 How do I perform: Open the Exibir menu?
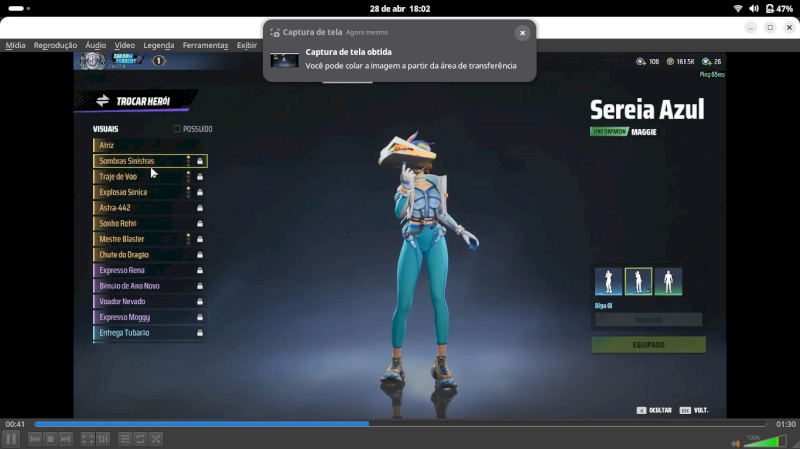pyautogui.click(x=246, y=45)
